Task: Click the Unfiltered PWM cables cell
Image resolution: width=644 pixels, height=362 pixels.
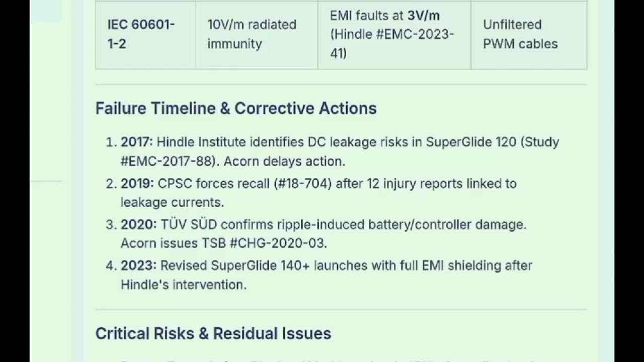Action: tap(529, 34)
